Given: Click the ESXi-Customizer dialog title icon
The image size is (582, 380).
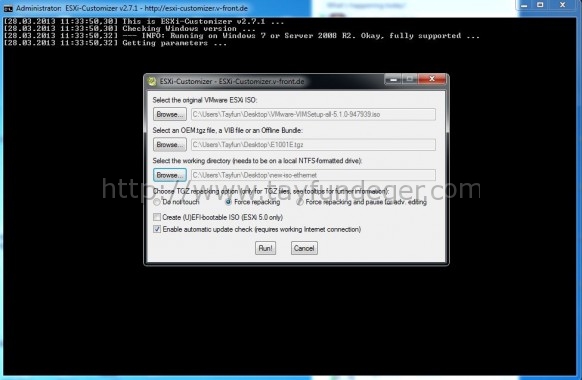Looking at the screenshot, I should point(151,81).
